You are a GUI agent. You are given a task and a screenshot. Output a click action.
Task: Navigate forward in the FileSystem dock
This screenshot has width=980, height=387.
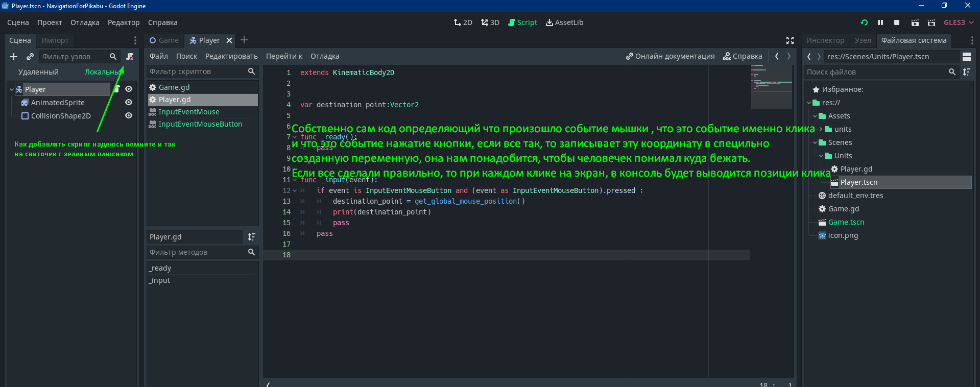point(819,57)
